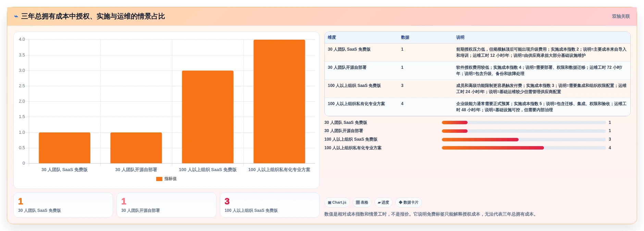Image resolution: width=644 pixels, height=231 pixels.
Task: Click the description starting 前期授权压力低
Action: (x=541, y=52)
